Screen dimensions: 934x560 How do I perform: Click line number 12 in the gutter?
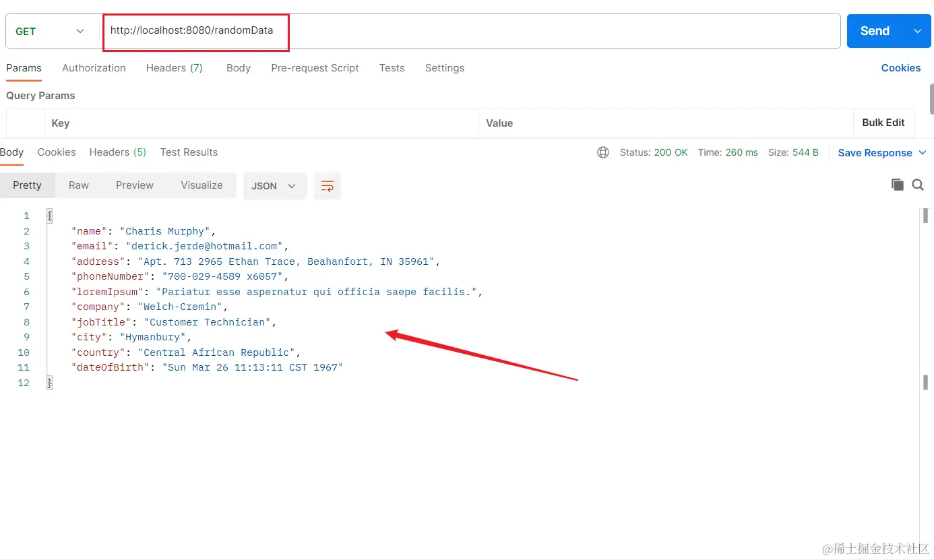pyautogui.click(x=24, y=383)
